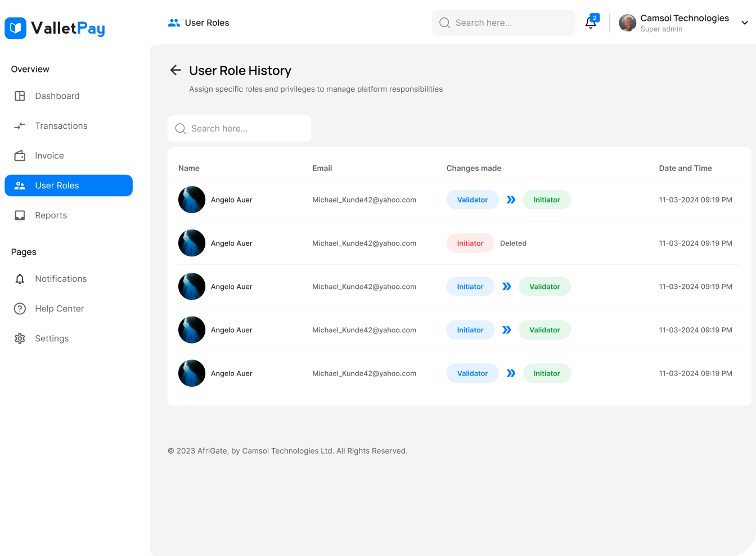Click the Super admin profile picture

point(627,23)
